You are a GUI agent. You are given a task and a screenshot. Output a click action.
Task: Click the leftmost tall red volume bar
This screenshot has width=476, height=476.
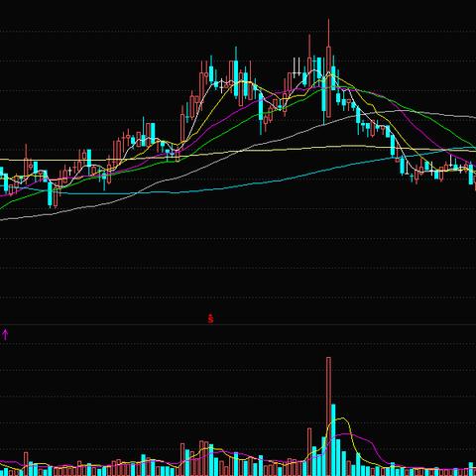26,464
